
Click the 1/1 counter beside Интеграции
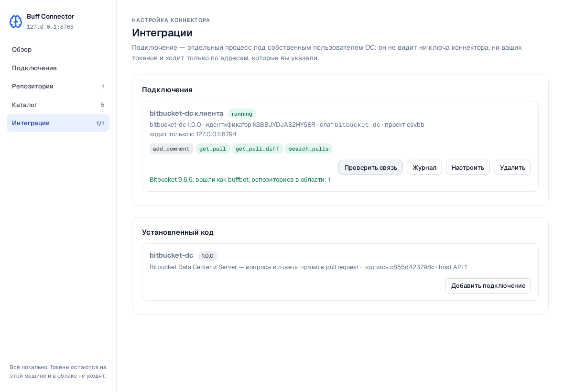(x=100, y=123)
